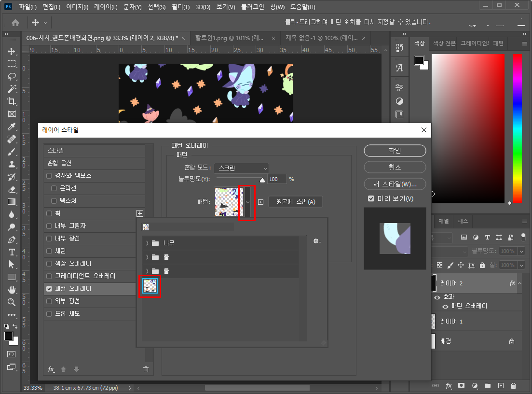
Task: Click the Home icon in options bar
Action: (x=15, y=23)
